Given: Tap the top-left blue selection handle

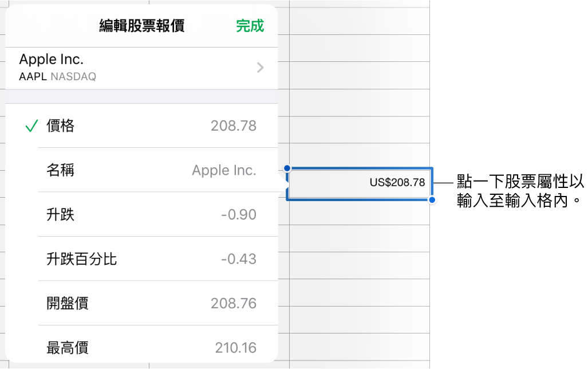Looking at the screenshot, I should click(287, 167).
